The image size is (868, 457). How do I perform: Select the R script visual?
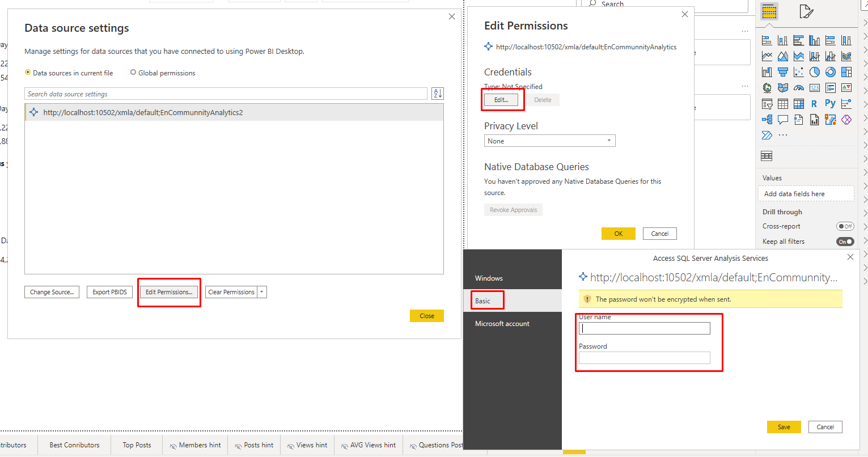[x=815, y=104]
